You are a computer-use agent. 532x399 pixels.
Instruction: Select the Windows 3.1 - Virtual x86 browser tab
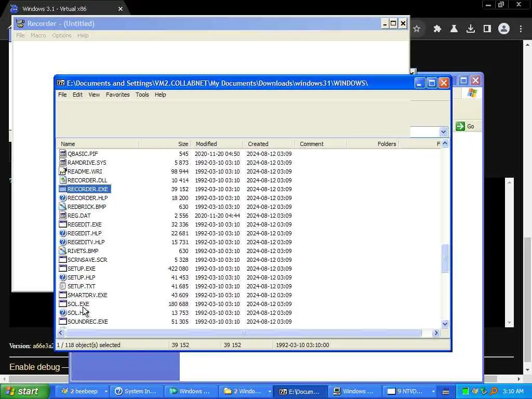pos(66,9)
